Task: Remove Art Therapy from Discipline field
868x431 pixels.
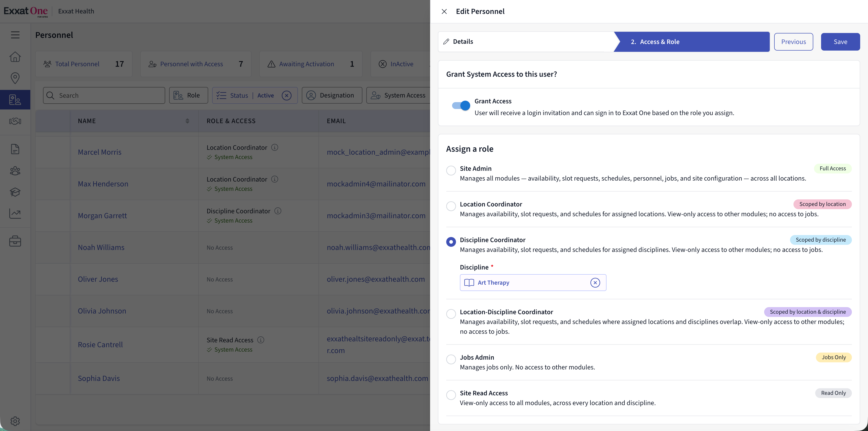Action: tap(595, 283)
